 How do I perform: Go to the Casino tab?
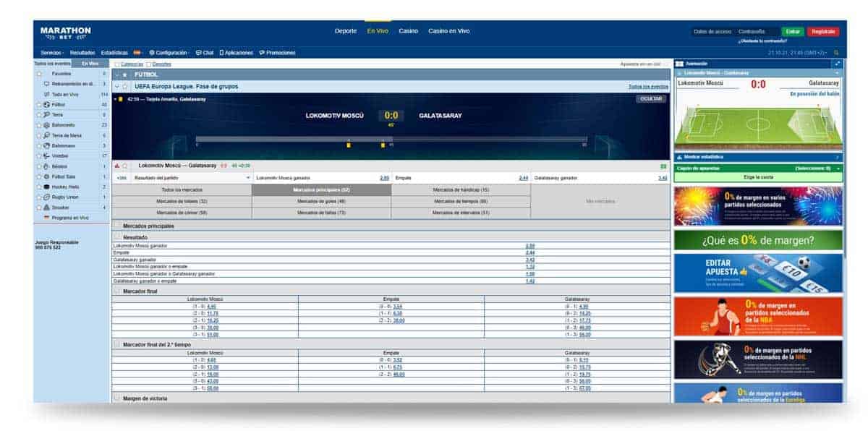pyautogui.click(x=408, y=31)
